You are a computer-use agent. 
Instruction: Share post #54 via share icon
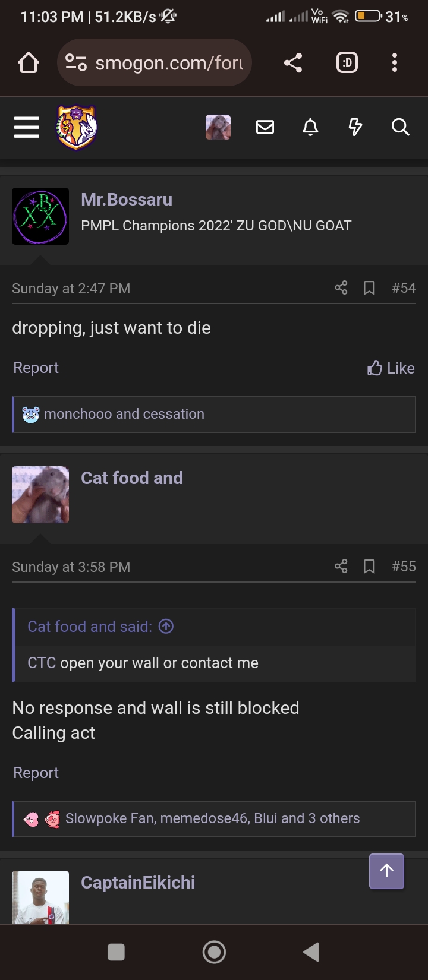click(x=341, y=288)
